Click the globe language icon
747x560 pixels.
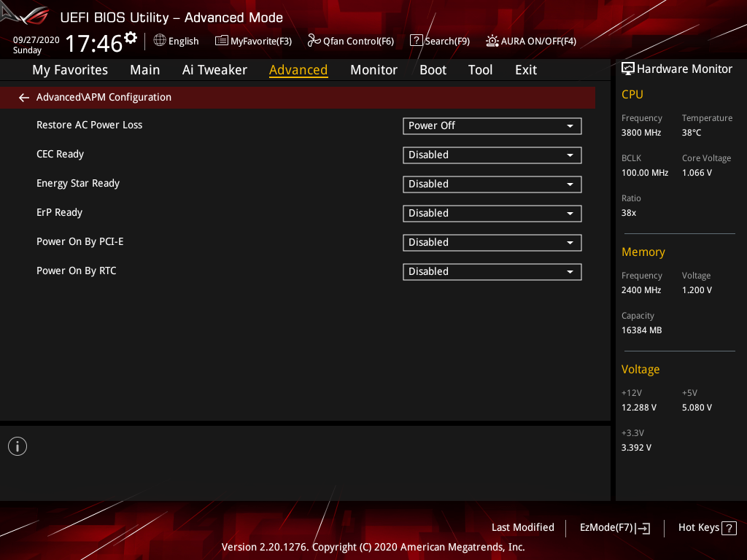tap(160, 41)
